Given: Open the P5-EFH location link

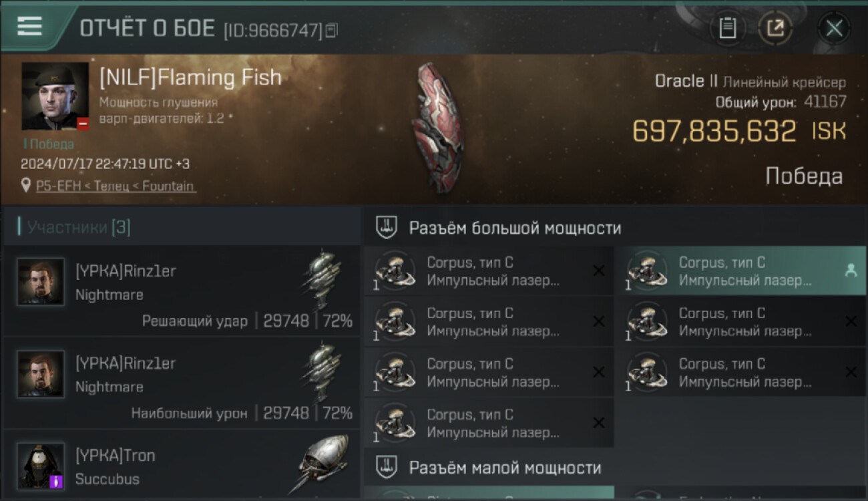Looking at the screenshot, I should tap(116, 186).
